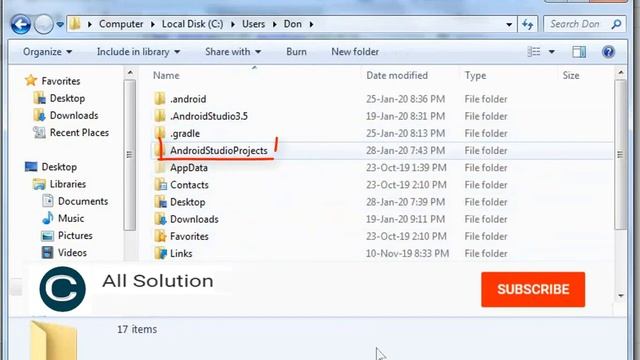
Task: Click the All Solution channel logo
Action: 62,289
